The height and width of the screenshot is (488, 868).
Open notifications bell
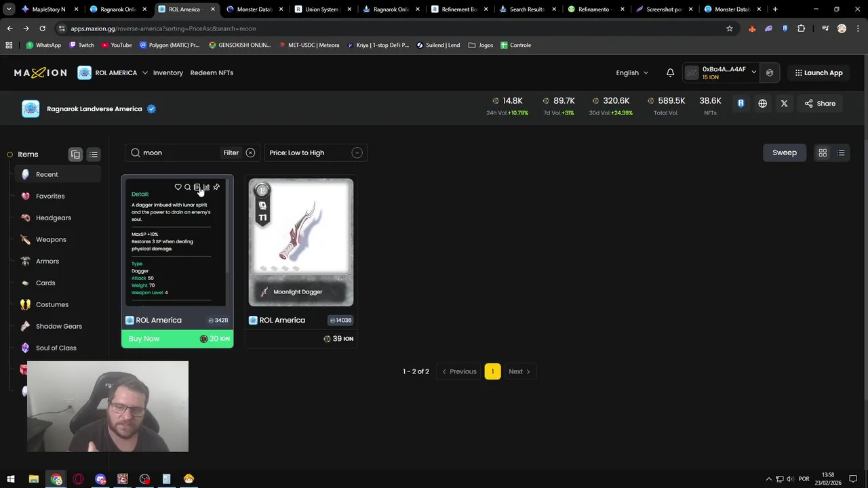point(670,73)
